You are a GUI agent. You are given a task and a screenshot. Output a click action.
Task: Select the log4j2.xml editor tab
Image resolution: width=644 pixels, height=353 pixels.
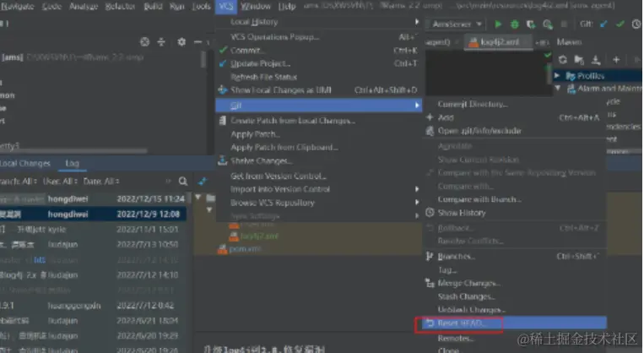click(x=499, y=42)
